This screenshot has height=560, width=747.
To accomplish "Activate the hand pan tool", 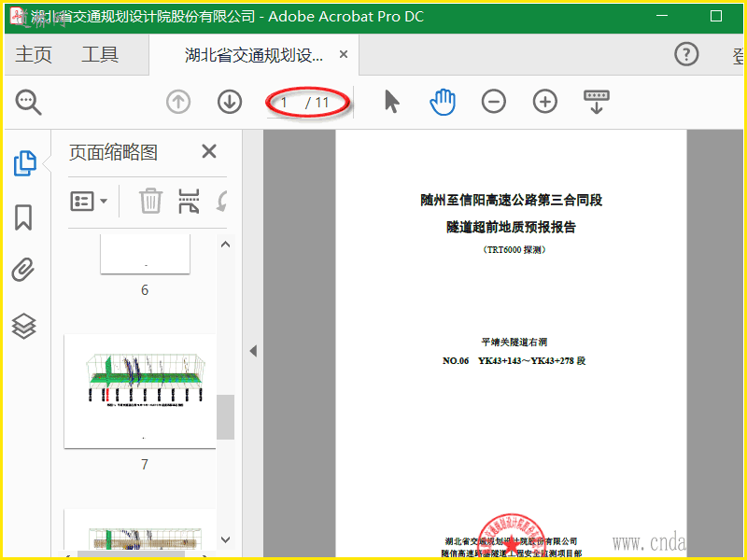I will click(x=443, y=102).
